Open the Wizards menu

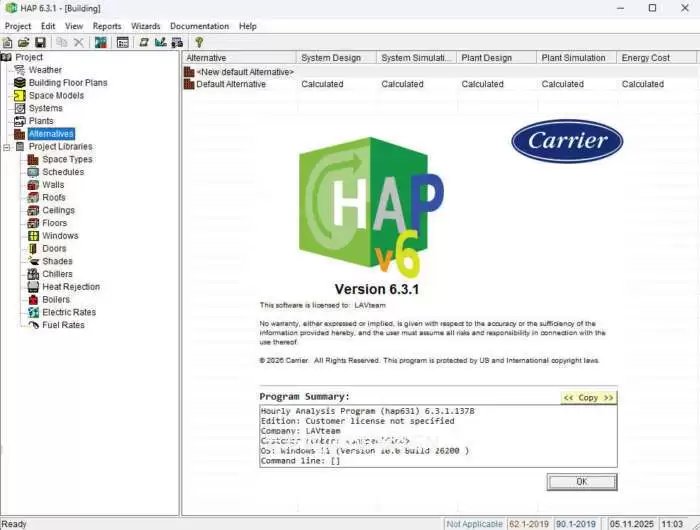(146, 26)
